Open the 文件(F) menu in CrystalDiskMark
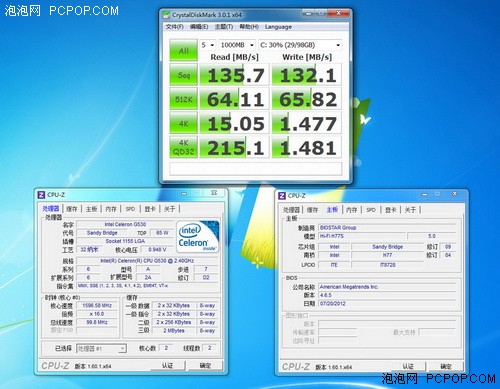 (x=175, y=27)
